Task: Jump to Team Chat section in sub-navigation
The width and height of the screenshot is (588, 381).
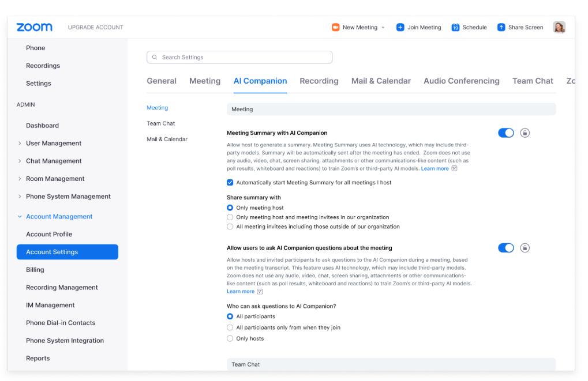Action: [x=160, y=123]
